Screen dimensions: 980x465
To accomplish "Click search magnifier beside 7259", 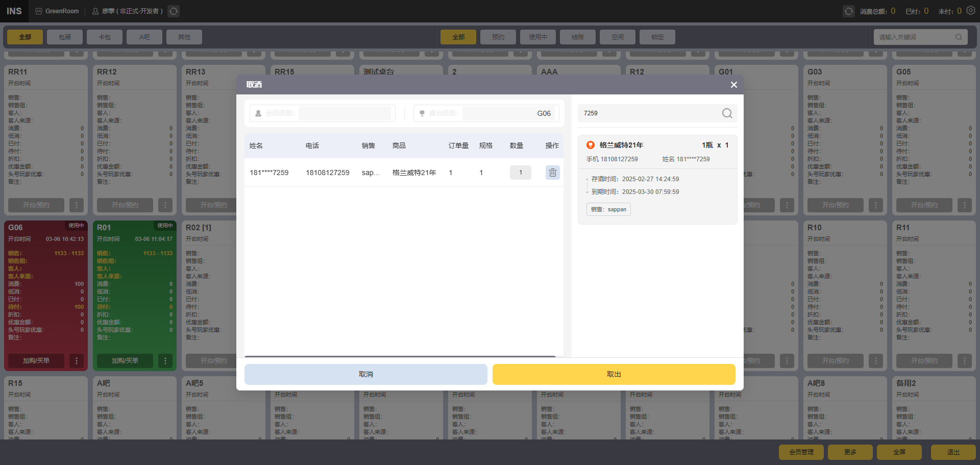I will [727, 113].
